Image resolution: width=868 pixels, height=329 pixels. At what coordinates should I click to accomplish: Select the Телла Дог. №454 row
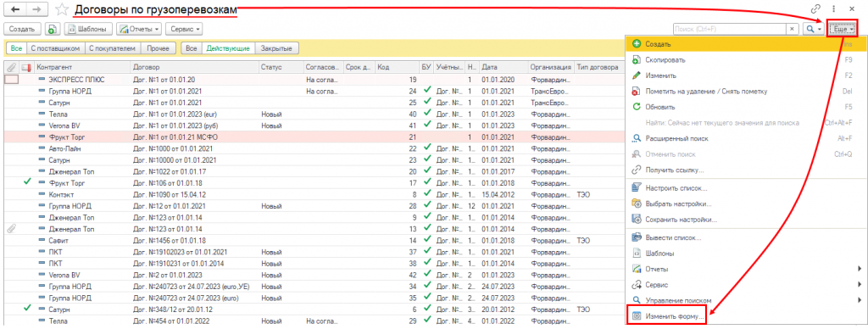coord(314,321)
